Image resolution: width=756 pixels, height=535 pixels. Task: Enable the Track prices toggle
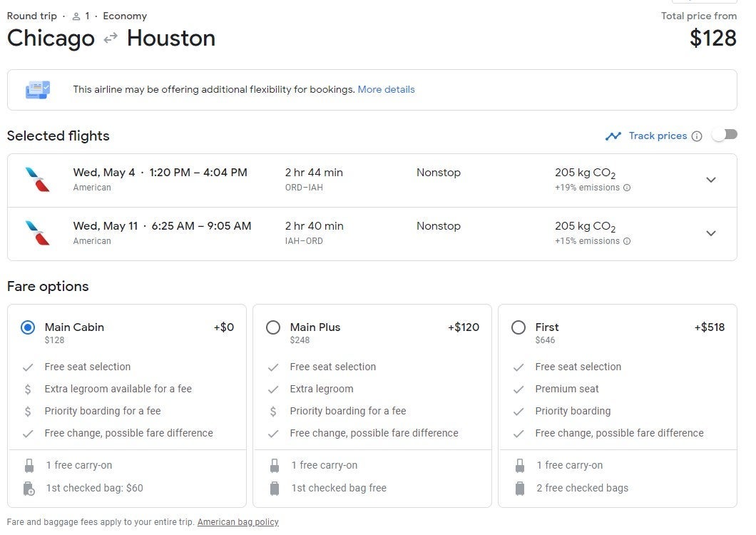pos(724,135)
